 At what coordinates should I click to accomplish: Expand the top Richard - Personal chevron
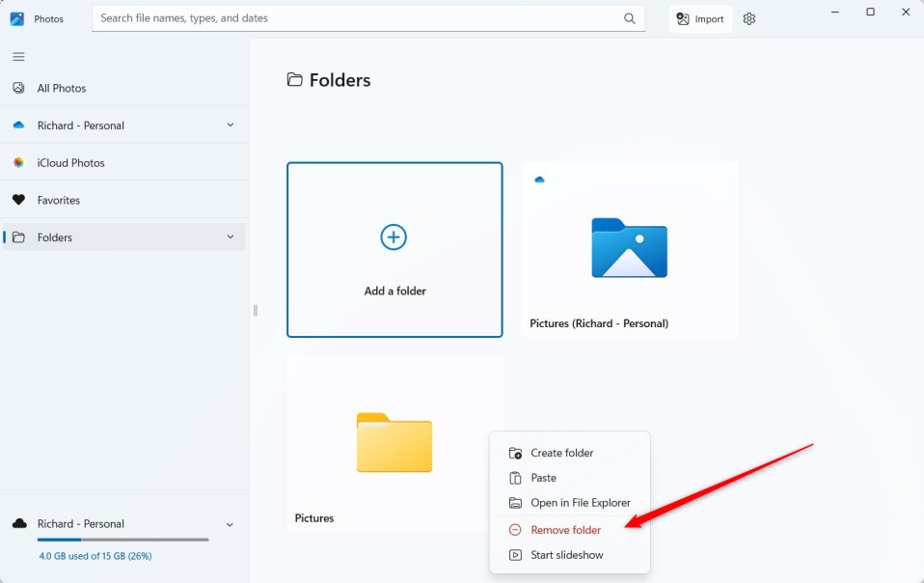[231, 125]
